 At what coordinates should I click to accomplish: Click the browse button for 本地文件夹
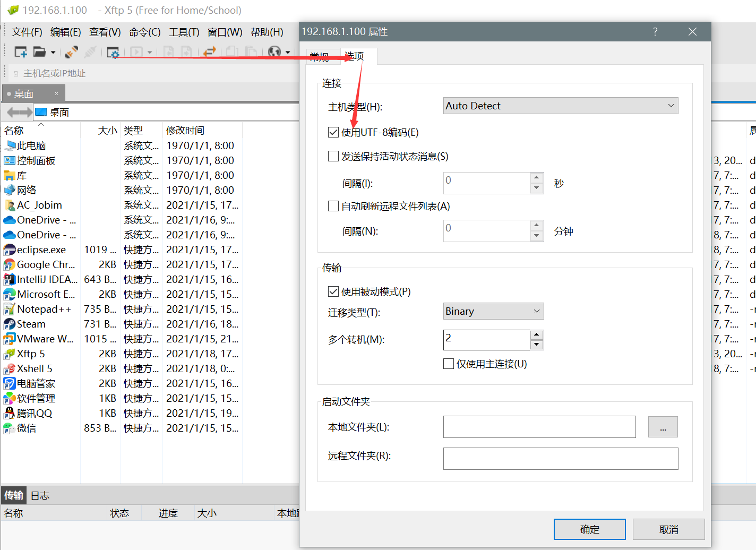click(x=663, y=426)
